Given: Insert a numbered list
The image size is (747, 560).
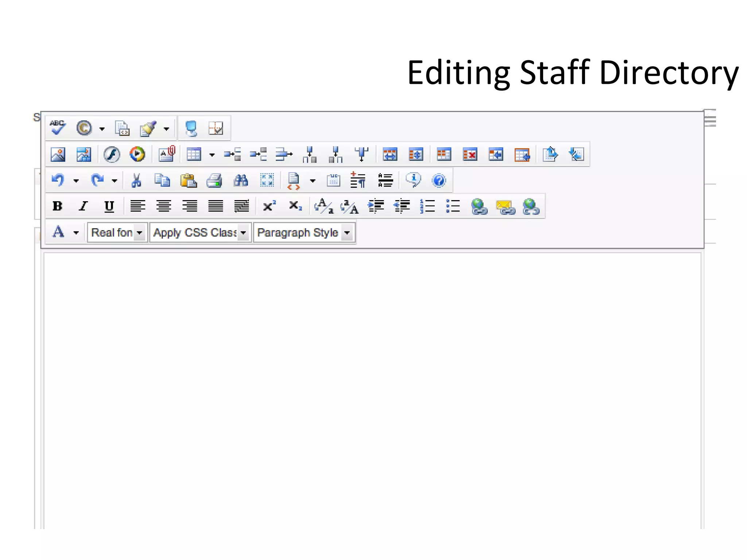Looking at the screenshot, I should pos(427,206).
